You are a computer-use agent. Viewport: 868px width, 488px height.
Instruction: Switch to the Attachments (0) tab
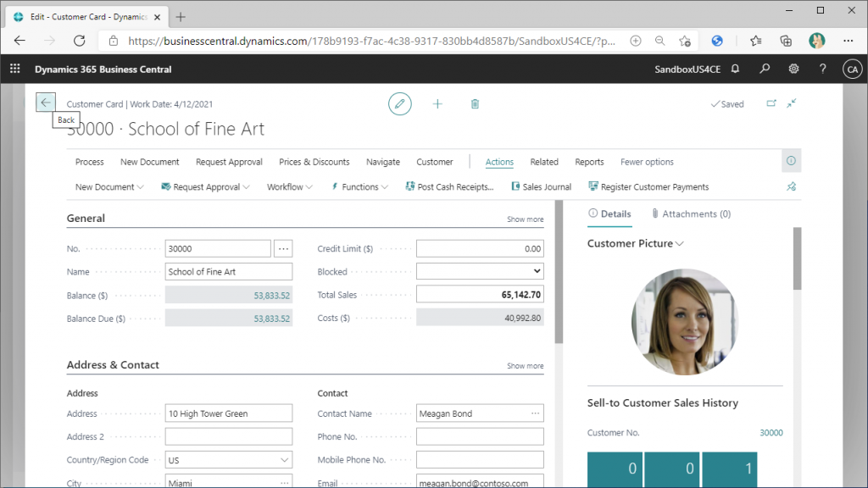coord(692,213)
